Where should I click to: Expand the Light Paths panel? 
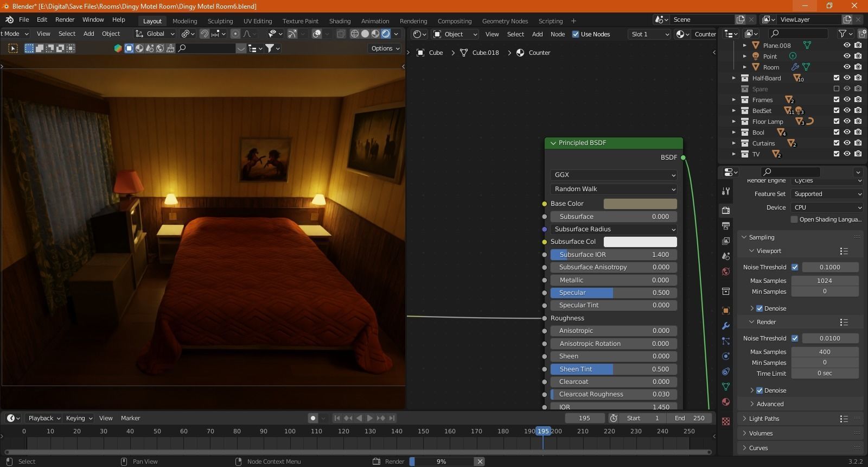click(x=764, y=419)
